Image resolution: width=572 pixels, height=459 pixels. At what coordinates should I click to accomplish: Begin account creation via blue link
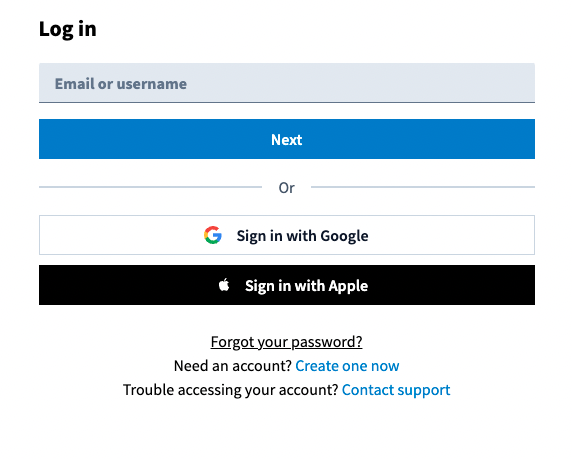[347, 366]
